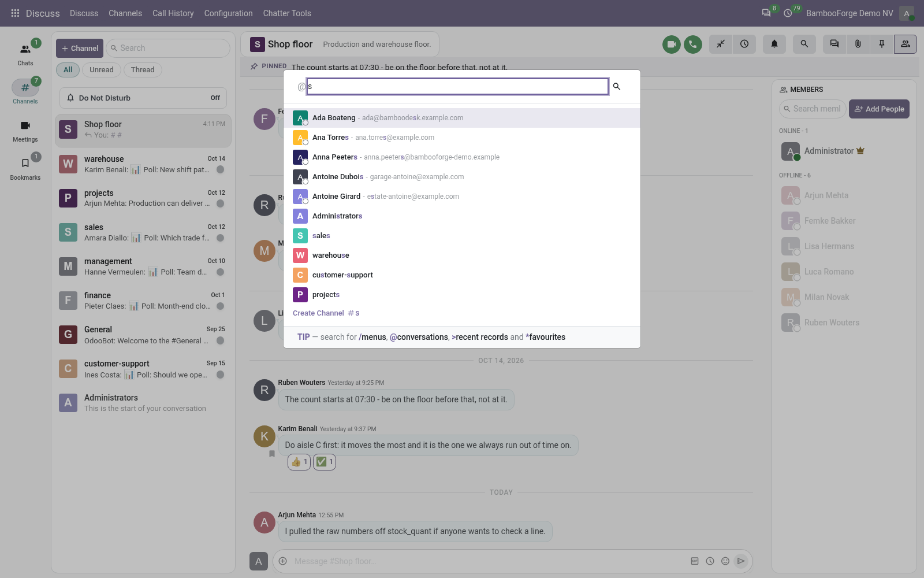Open activities clock icon with badge 79
This screenshot has width=924, height=578.
[788, 13]
